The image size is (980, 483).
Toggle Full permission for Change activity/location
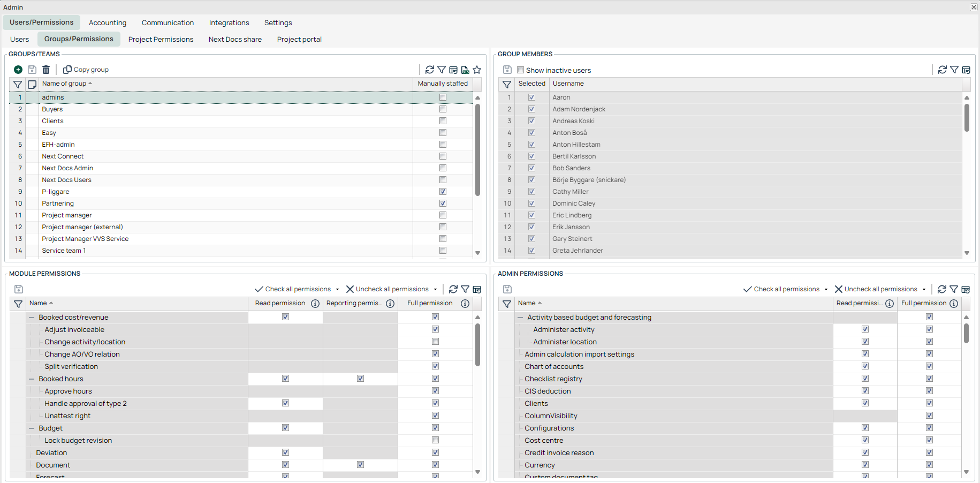[435, 342]
